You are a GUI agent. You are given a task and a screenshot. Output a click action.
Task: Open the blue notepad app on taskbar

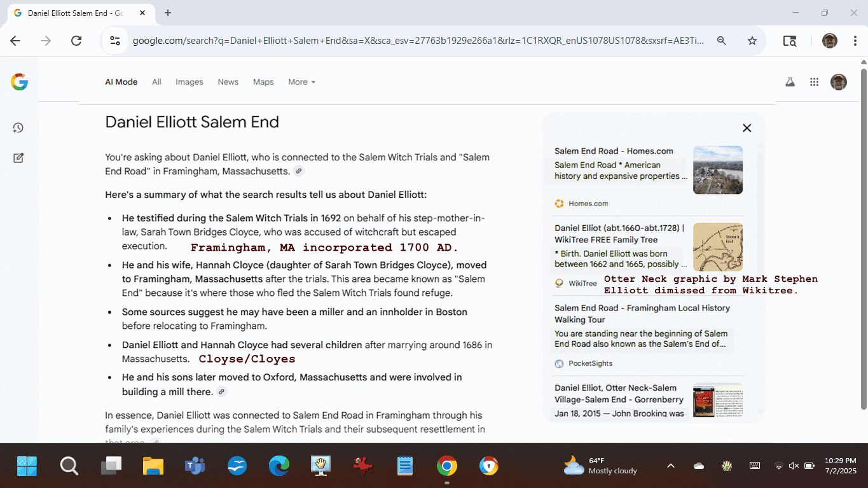tap(405, 466)
